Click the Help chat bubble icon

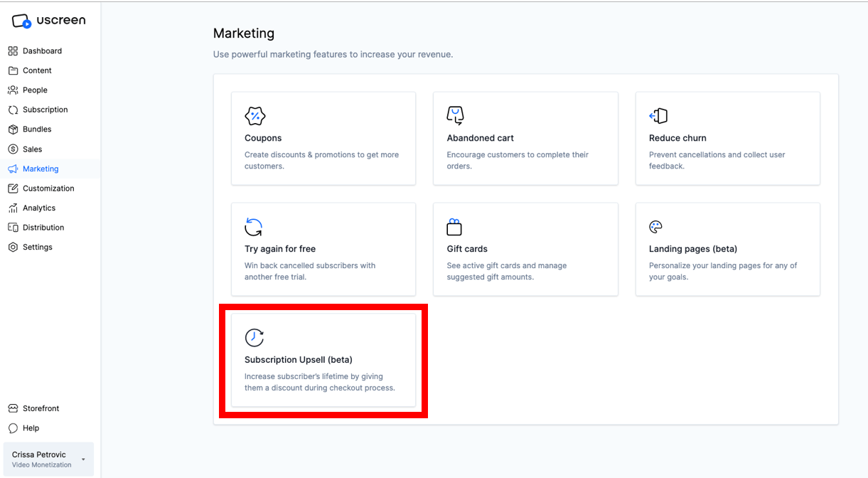coord(13,428)
